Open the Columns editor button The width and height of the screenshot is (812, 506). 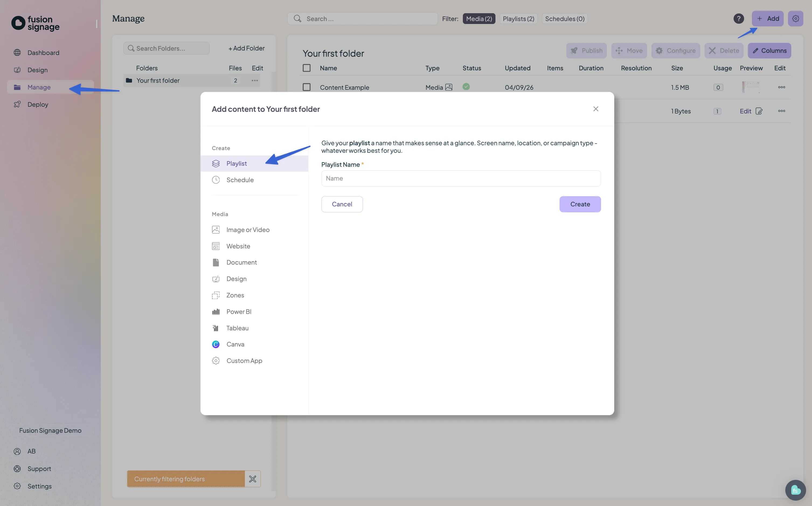(x=769, y=51)
